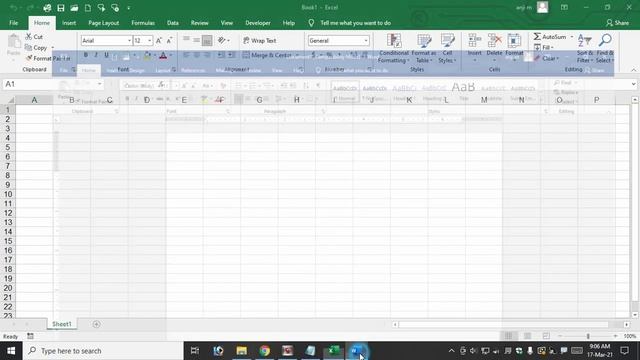Switch to Page Layout view in status bar
The height and width of the screenshot is (360, 640).
pos(527,336)
